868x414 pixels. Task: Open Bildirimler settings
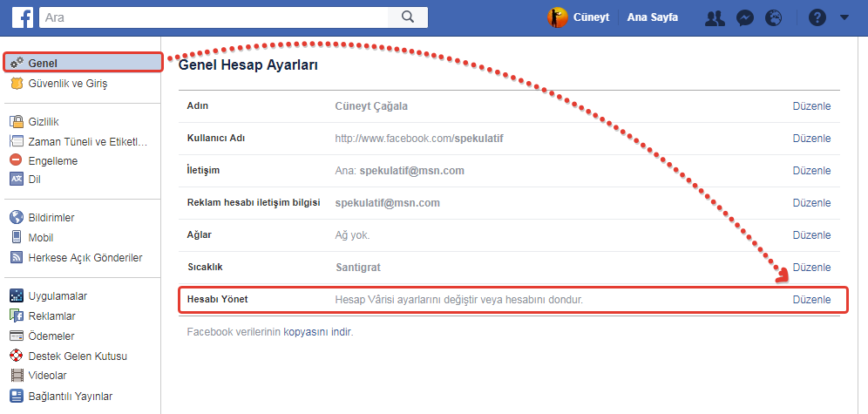pyautogui.click(x=51, y=218)
